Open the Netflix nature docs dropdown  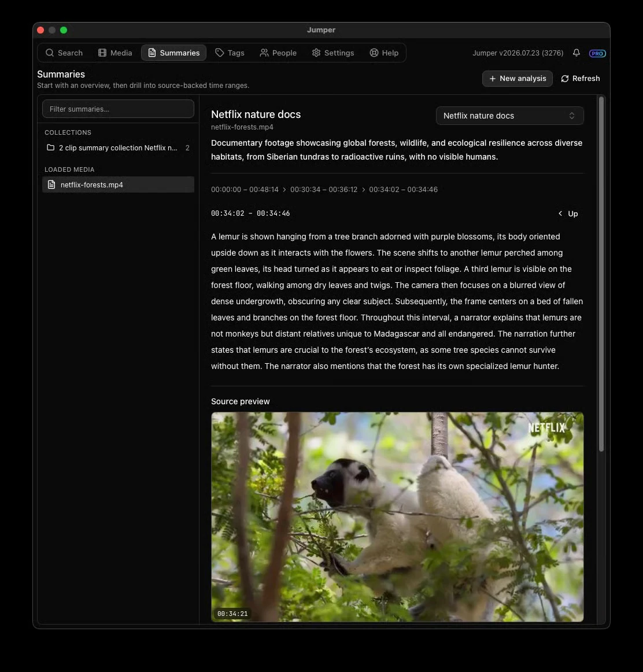pos(509,116)
